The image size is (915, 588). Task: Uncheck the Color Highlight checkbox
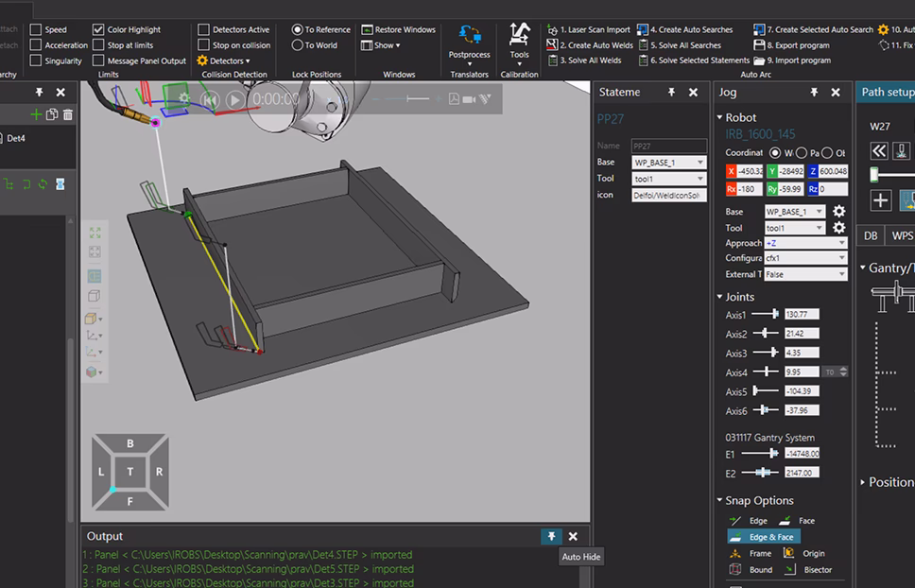98,29
